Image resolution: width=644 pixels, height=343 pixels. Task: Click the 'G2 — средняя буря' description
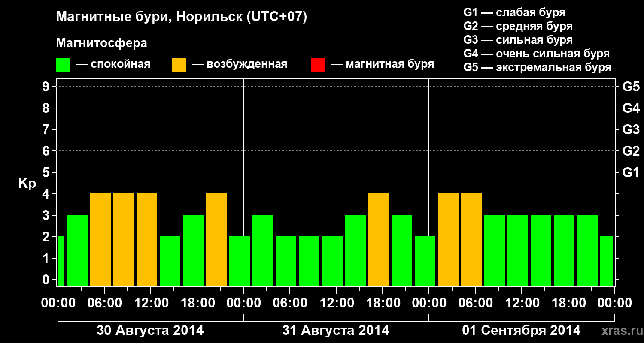[518, 26]
